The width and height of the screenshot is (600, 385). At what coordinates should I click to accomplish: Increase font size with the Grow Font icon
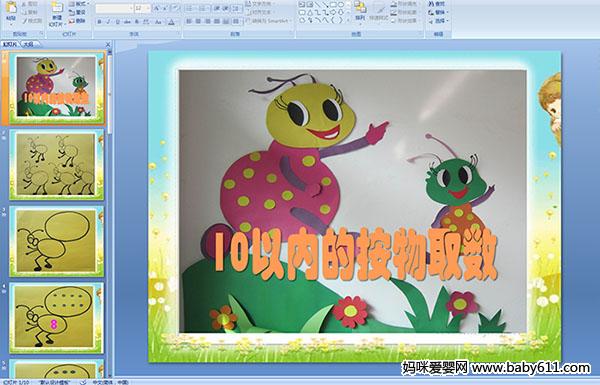(157, 8)
